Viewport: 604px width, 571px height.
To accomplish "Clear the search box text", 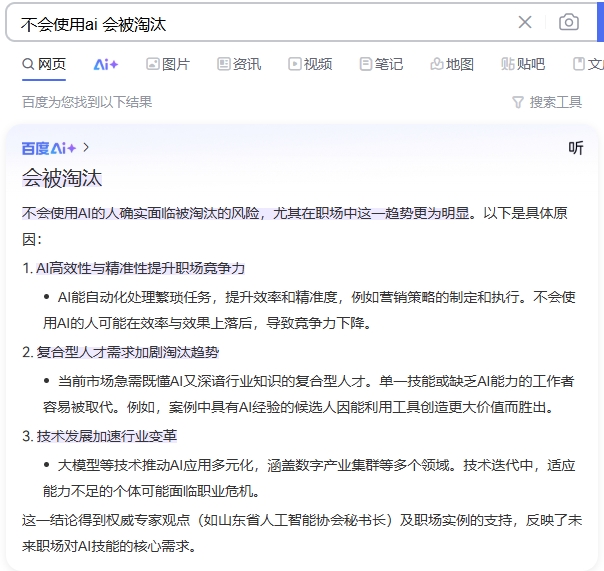I will pyautogui.click(x=525, y=22).
